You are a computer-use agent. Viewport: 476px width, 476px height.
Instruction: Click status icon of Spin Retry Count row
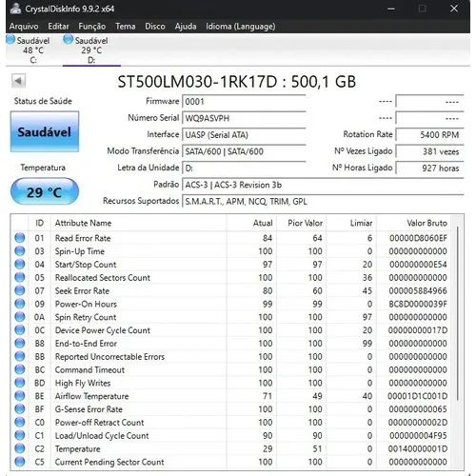pyautogui.click(x=20, y=317)
